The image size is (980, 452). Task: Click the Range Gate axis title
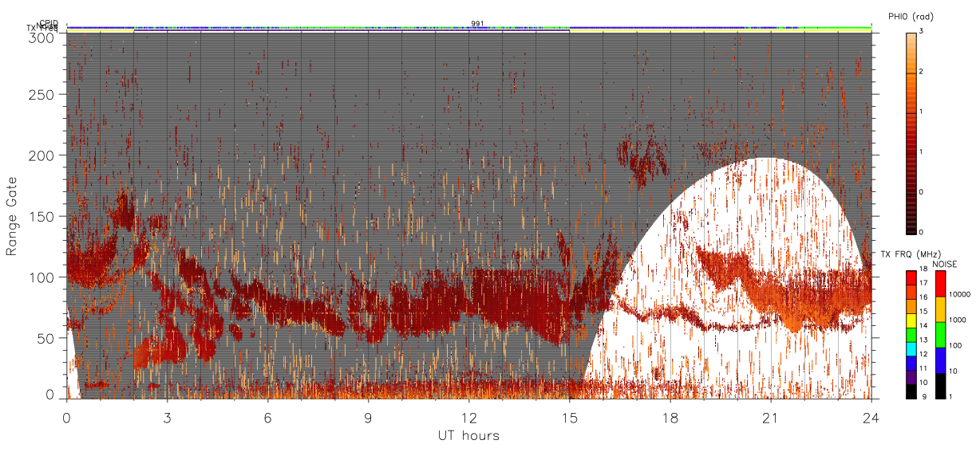pyautogui.click(x=12, y=216)
